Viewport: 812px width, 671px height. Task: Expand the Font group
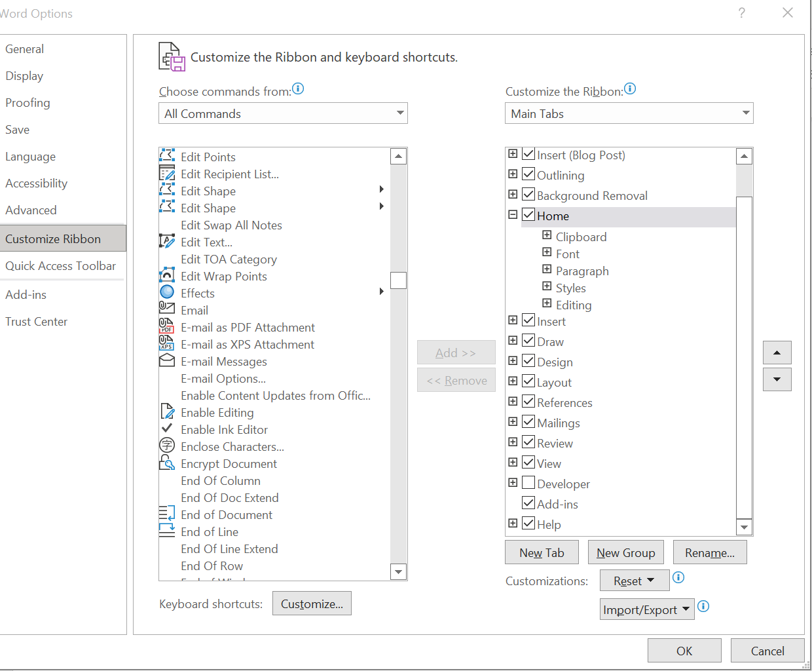(x=547, y=252)
